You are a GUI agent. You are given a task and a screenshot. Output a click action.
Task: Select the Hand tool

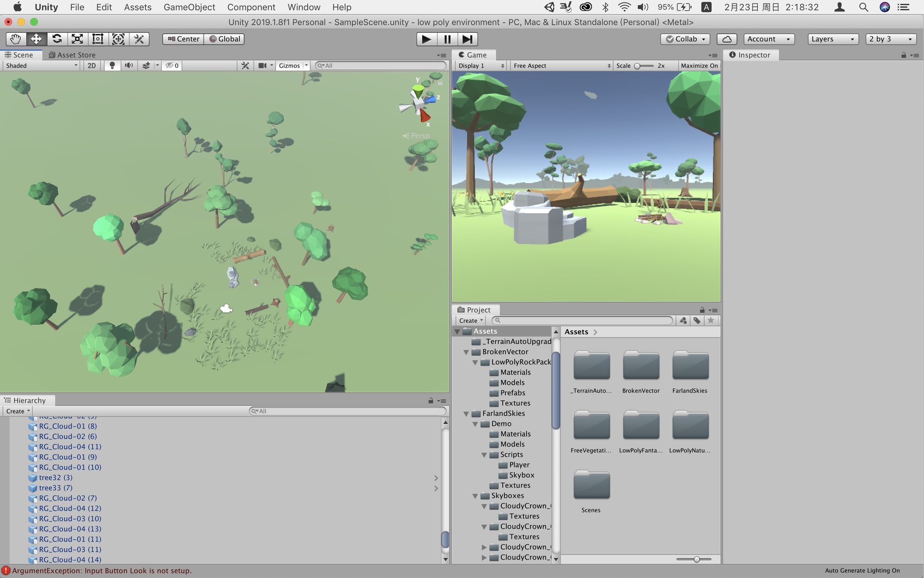tap(16, 39)
